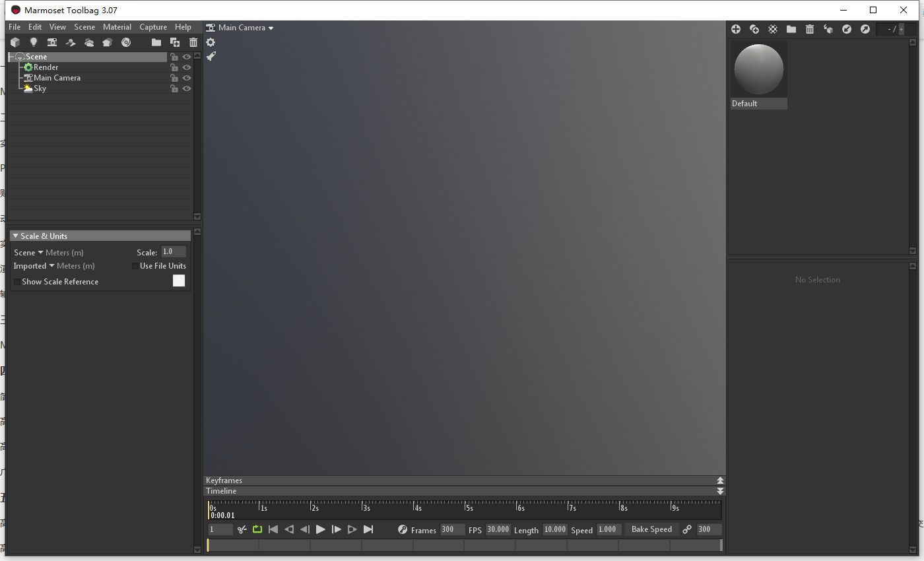Enable the Use File Units checkbox
Screen dimensions: 924x561
coord(135,266)
